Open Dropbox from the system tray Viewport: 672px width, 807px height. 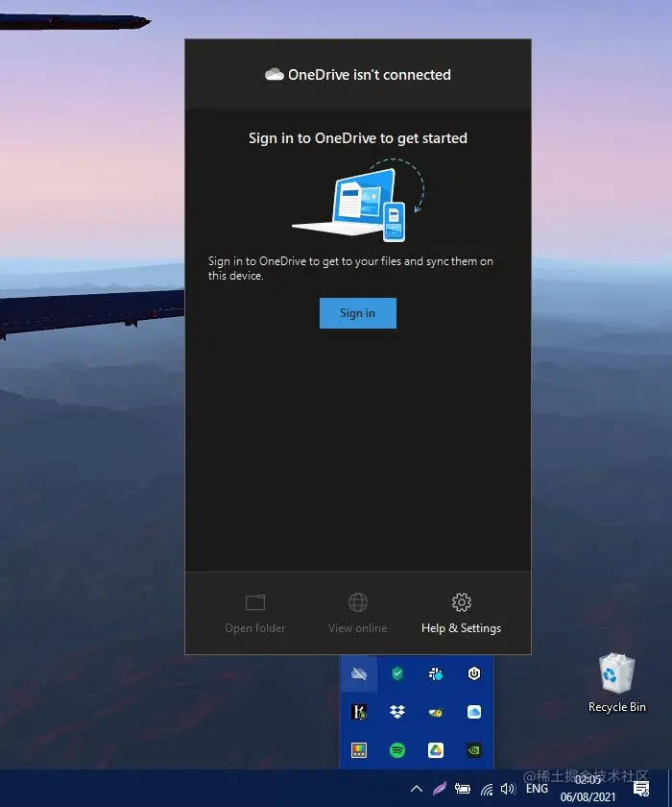(397, 712)
